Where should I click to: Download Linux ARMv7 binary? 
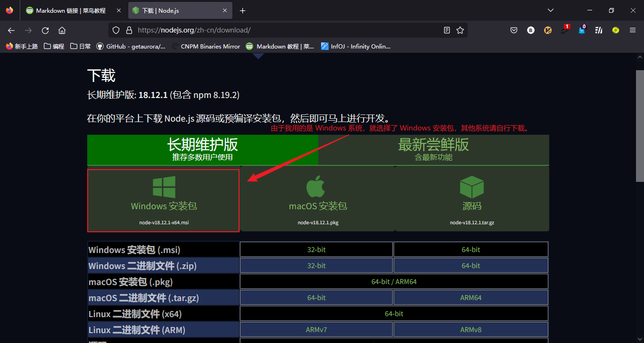316,330
